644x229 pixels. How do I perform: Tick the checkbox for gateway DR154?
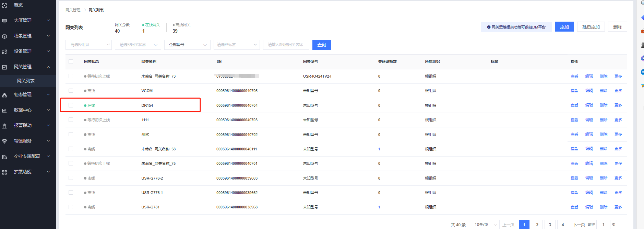tap(71, 105)
